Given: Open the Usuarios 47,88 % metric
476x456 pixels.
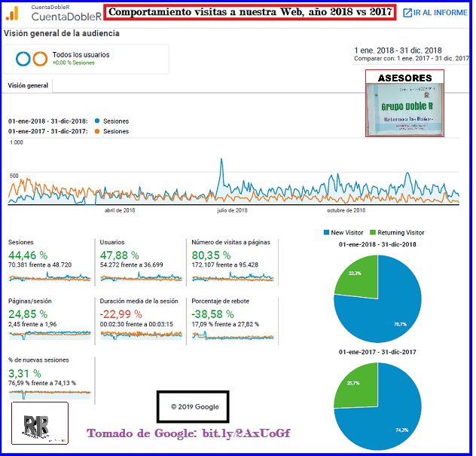Looking at the screenshot, I should coord(119,256).
